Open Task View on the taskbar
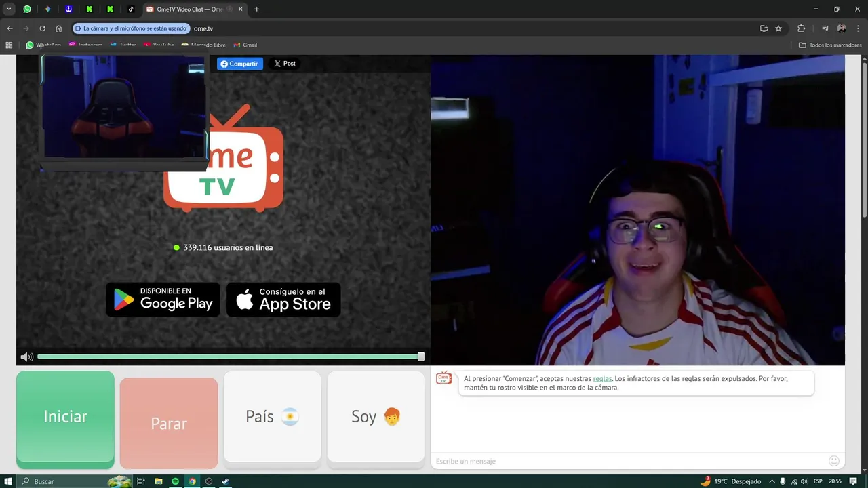This screenshot has width=868, height=488. pos(141,481)
